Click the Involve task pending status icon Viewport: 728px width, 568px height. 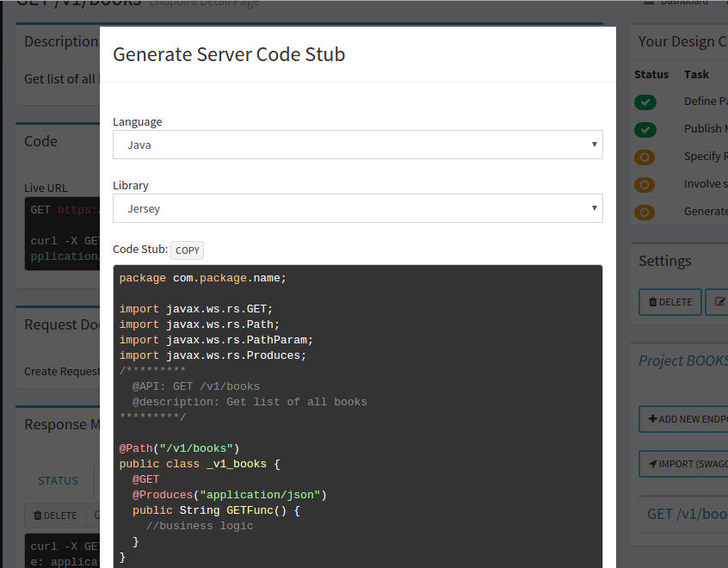click(x=645, y=185)
